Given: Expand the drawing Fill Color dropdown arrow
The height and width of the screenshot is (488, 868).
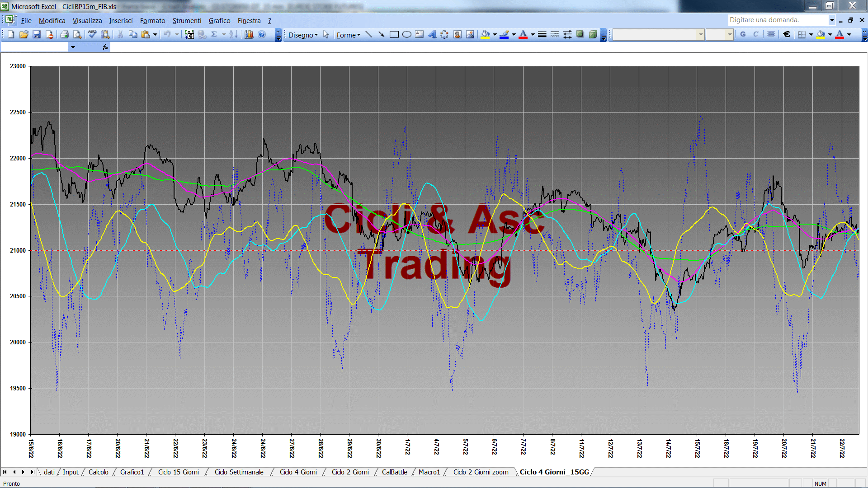Looking at the screenshot, I should (495, 34).
